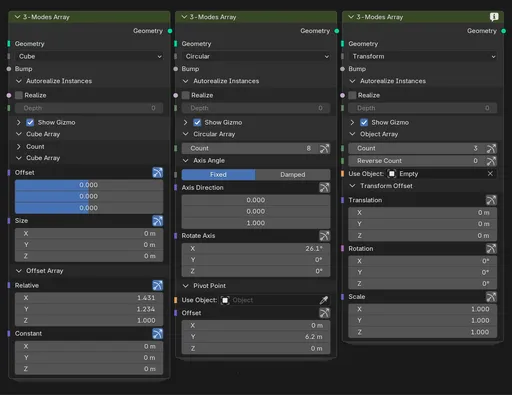
Task: Open the Circular mode dropdown
Action: tap(256, 56)
